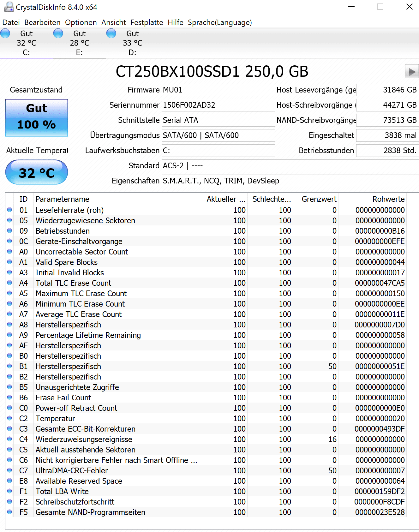Click status dot for row B5 Unausgerichtete Zugriffe
419x532 pixels.
(x=9, y=387)
